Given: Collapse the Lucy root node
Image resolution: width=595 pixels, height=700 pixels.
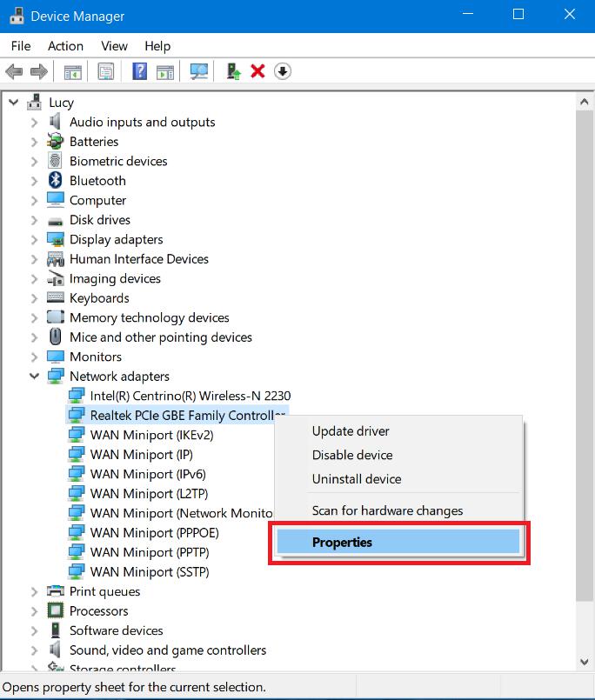Looking at the screenshot, I should pos(14,103).
